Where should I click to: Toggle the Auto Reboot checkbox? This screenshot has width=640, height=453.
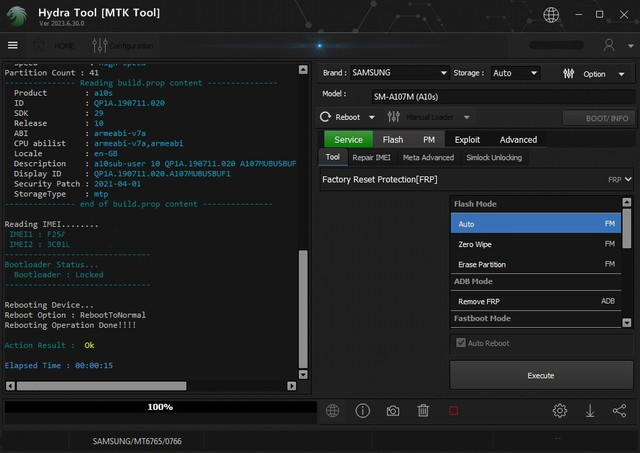tap(461, 343)
